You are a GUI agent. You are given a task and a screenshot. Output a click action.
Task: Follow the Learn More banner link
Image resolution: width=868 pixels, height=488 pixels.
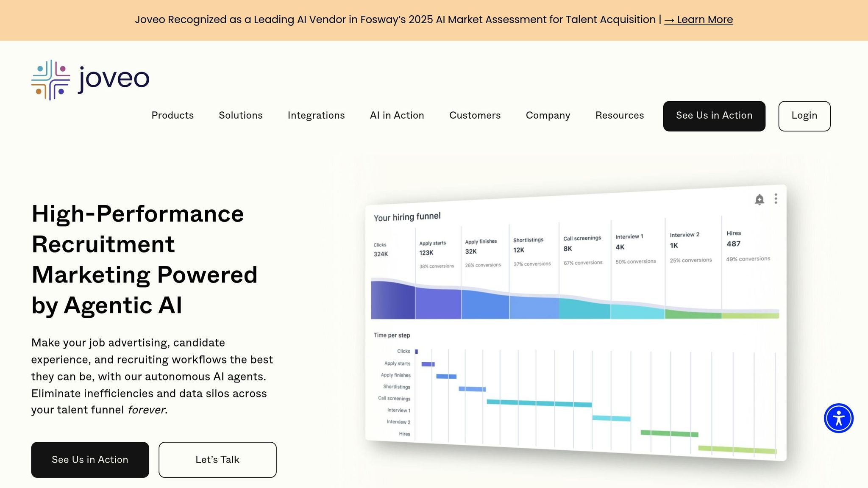[698, 19]
